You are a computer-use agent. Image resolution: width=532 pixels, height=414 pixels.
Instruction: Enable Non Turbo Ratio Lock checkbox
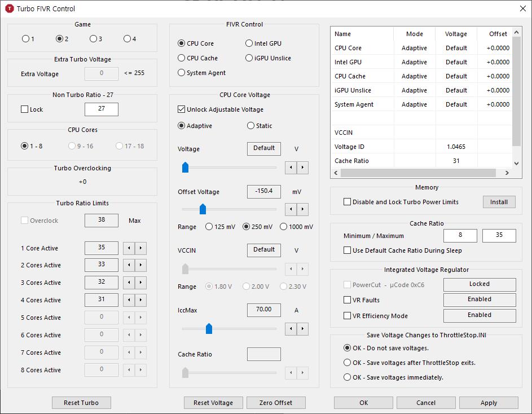pyautogui.click(x=24, y=109)
